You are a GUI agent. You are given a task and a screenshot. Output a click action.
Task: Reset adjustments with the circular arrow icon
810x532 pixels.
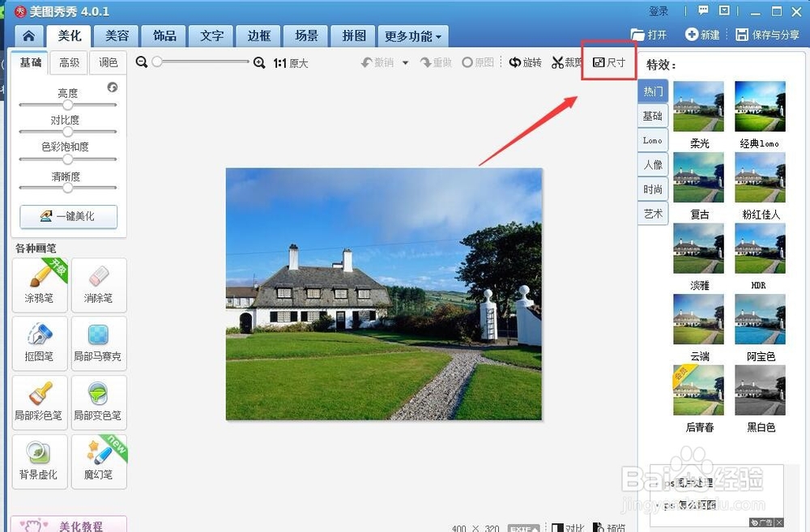click(112, 87)
